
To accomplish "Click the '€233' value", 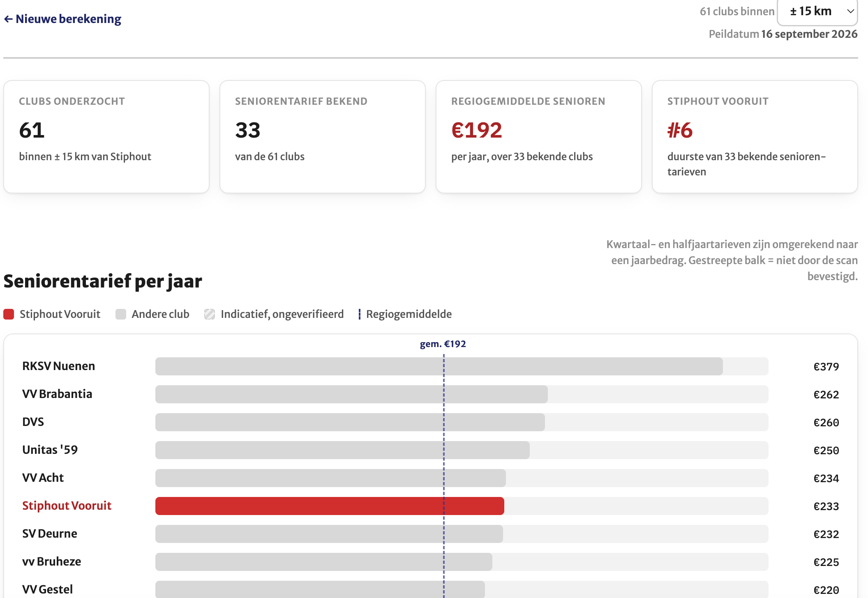I will [x=826, y=506].
